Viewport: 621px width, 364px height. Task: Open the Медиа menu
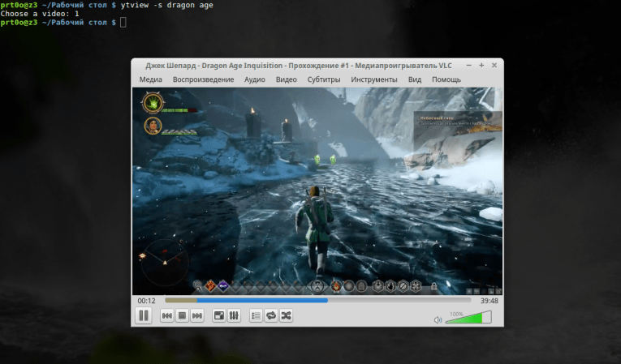tap(150, 79)
